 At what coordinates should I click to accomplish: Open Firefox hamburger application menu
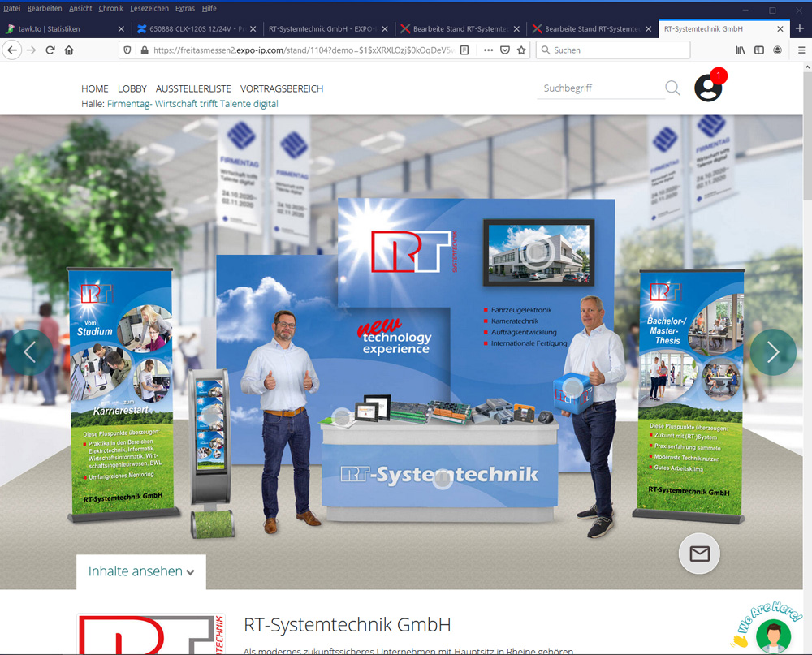click(x=801, y=50)
